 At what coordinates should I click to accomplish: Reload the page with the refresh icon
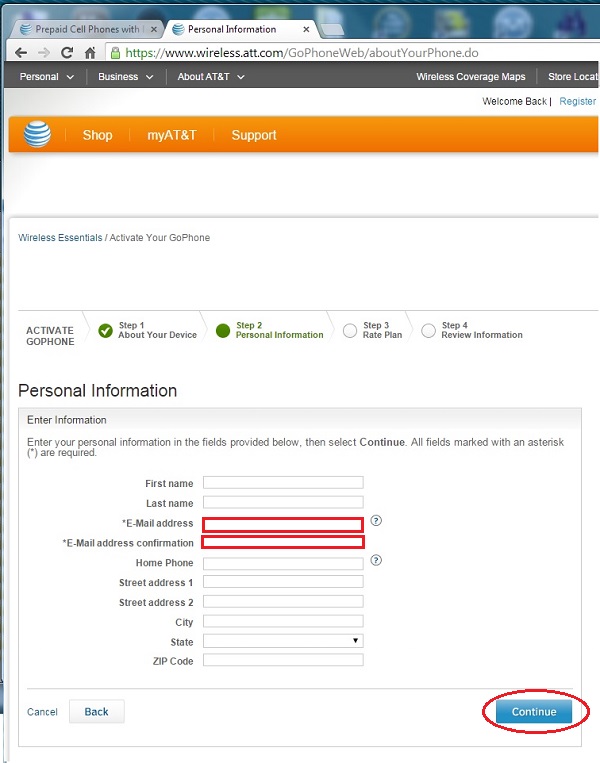67,53
